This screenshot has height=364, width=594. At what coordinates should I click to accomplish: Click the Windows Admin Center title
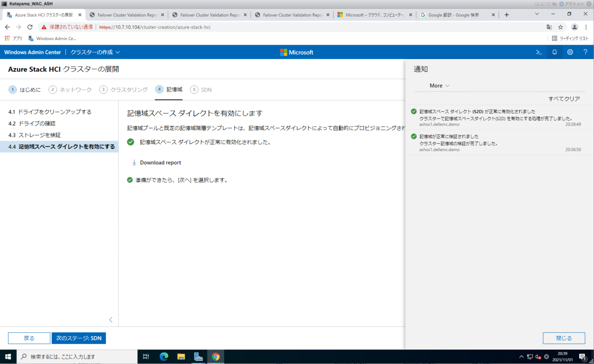pos(33,52)
